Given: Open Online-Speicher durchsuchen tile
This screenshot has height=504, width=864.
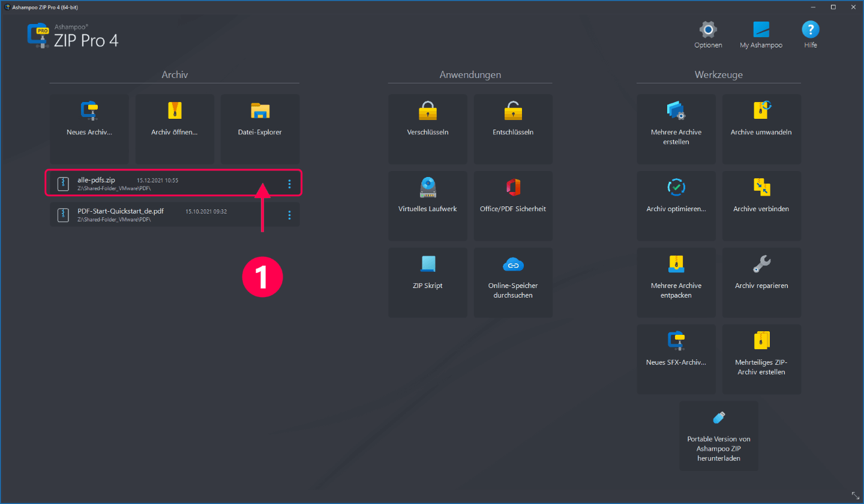Looking at the screenshot, I should tap(513, 283).
